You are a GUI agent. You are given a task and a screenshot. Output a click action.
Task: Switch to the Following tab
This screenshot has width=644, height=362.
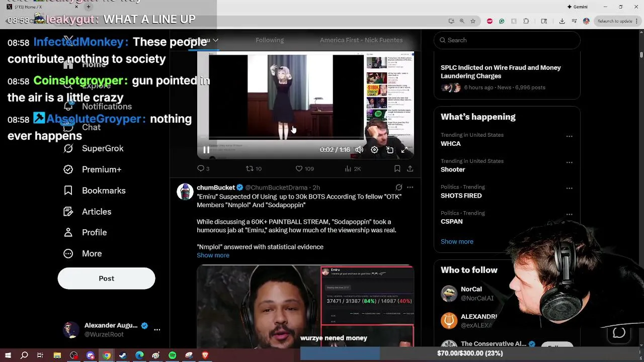pos(270,40)
